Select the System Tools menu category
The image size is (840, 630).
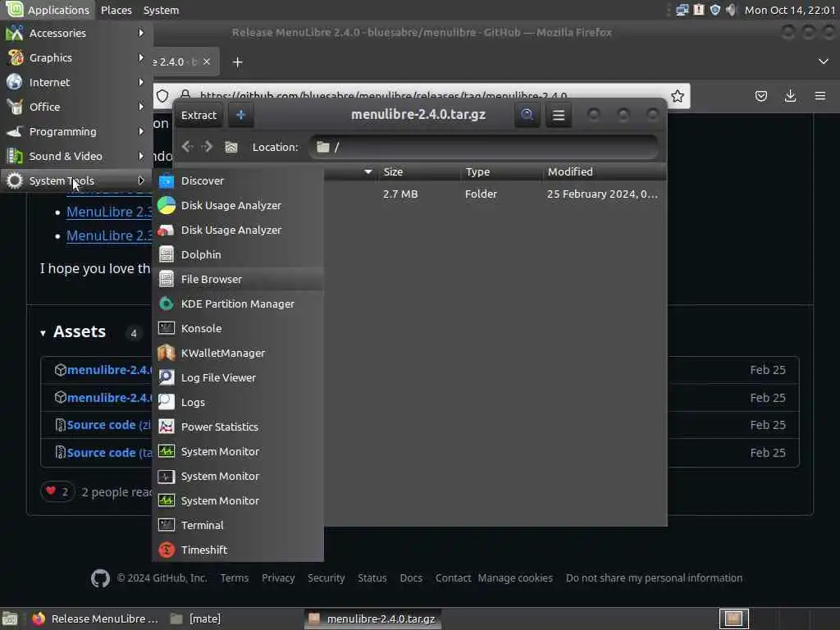(x=76, y=181)
